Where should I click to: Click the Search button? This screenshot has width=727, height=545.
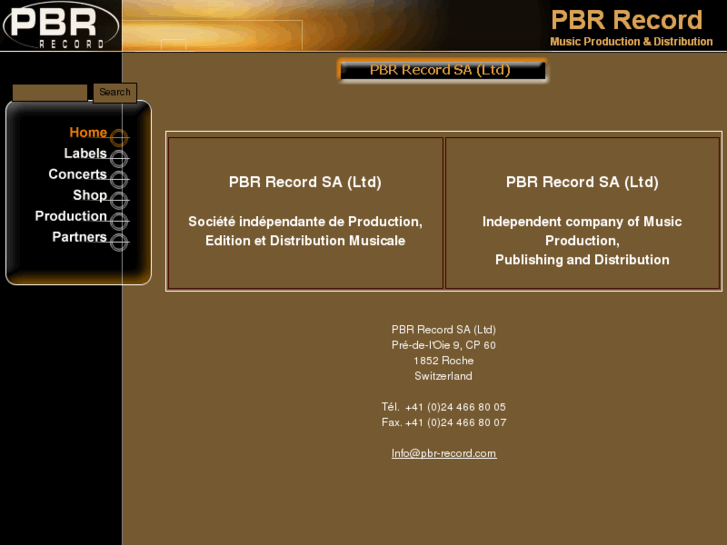(115, 92)
